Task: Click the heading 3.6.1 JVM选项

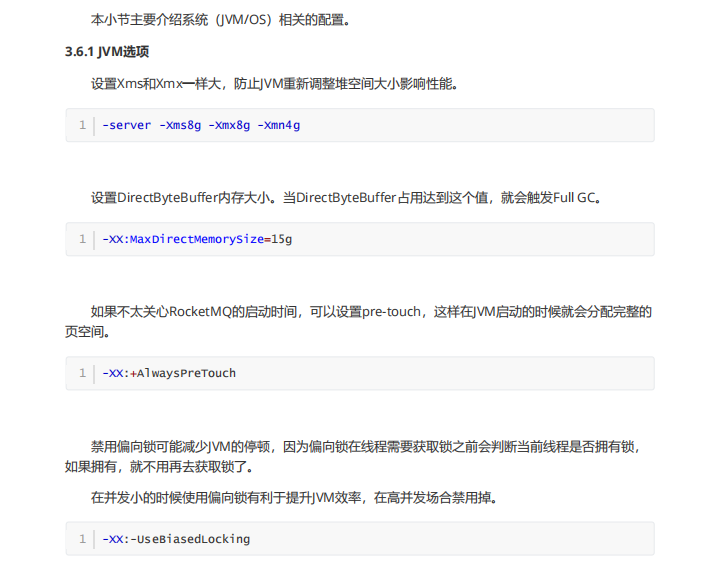Action: (x=107, y=52)
